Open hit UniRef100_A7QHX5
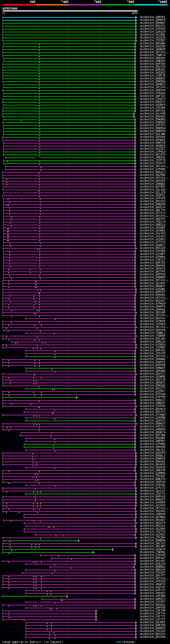 [152, 321]
